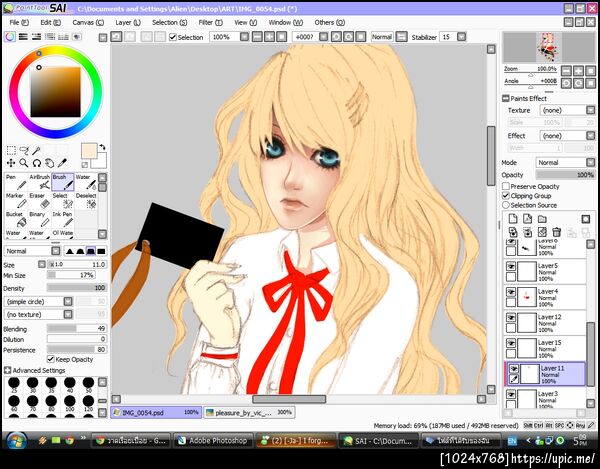Viewport: 600px width, 469px height.
Task: Select the Ink Pen tool
Action: pos(62,219)
